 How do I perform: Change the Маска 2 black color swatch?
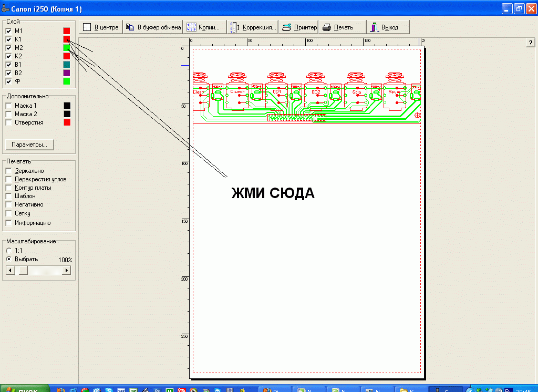(x=67, y=114)
